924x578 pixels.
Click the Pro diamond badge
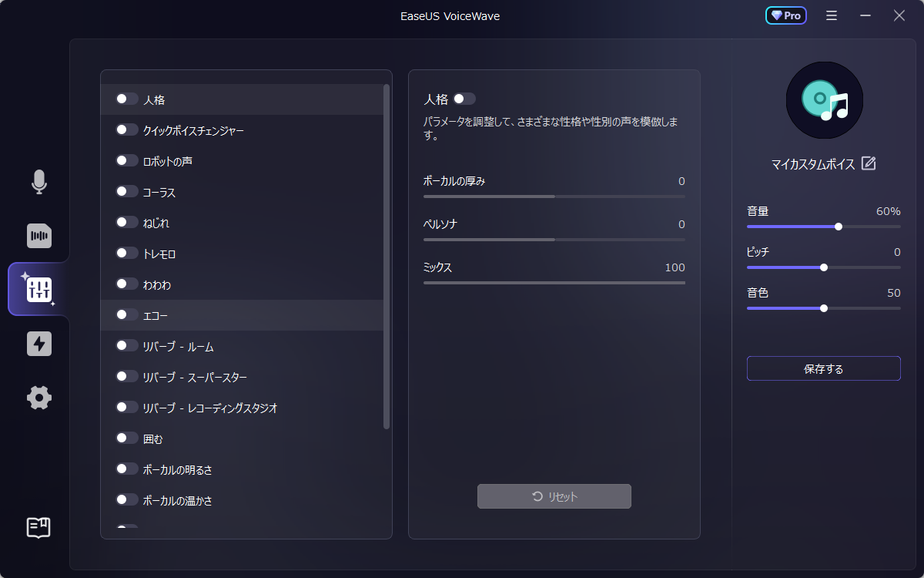tap(785, 15)
